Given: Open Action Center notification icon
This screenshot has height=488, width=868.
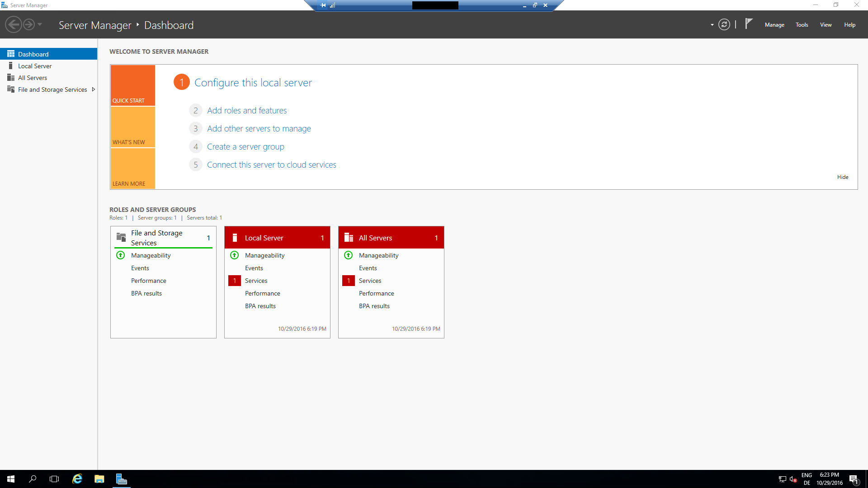Looking at the screenshot, I should pos(854,479).
